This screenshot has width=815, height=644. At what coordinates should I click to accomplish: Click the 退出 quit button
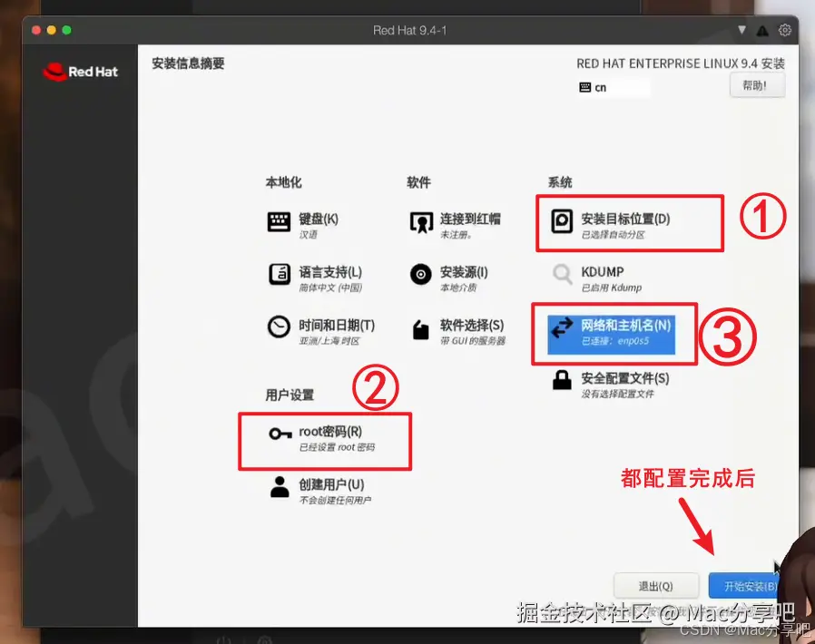pos(656,585)
